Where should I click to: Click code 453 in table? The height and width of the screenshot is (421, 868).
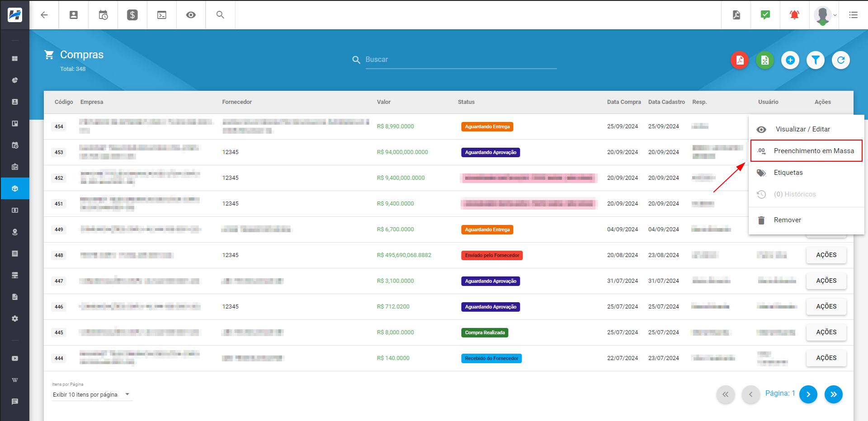pos(59,152)
